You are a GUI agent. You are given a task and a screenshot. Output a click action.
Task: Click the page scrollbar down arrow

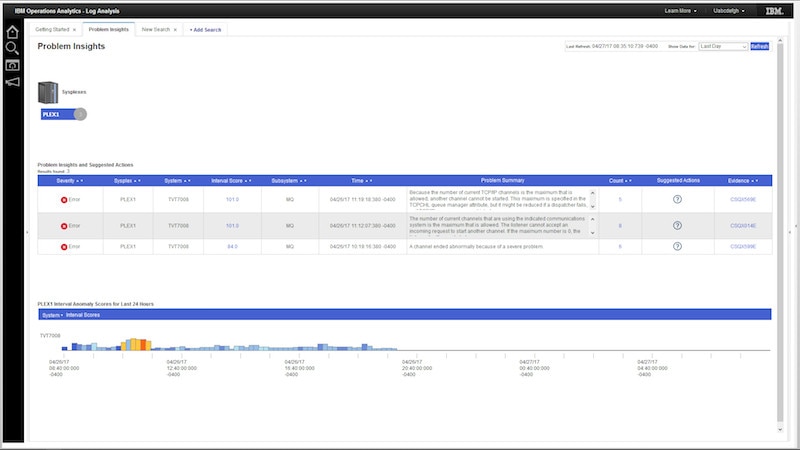pos(780,430)
